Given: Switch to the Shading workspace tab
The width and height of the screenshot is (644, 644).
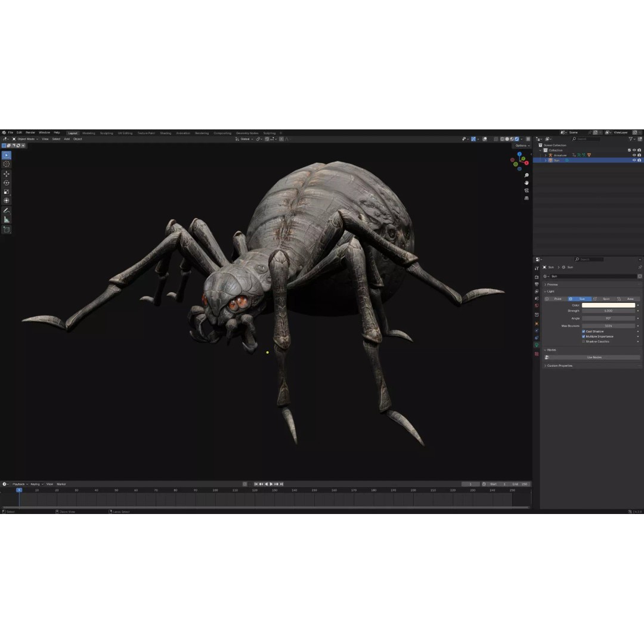Looking at the screenshot, I should pos(166,133).
